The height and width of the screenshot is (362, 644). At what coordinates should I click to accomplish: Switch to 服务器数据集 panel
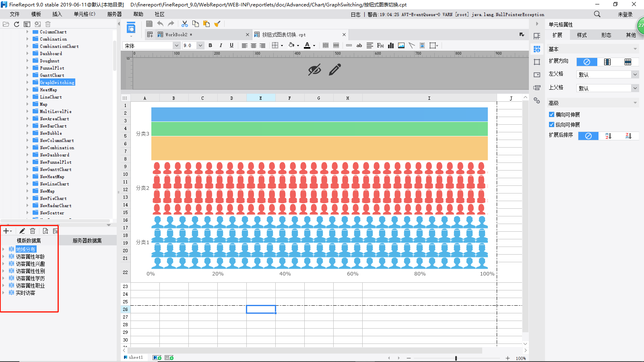point(87,241)
